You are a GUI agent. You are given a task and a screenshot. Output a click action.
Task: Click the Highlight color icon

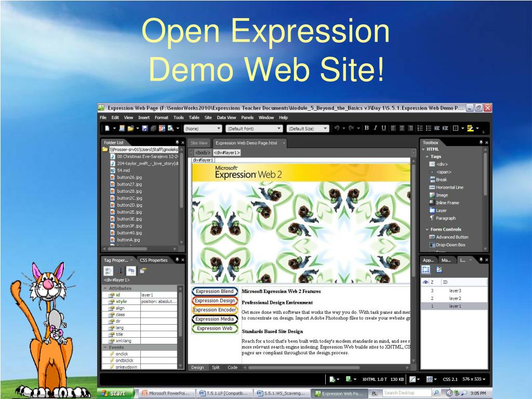470,128
